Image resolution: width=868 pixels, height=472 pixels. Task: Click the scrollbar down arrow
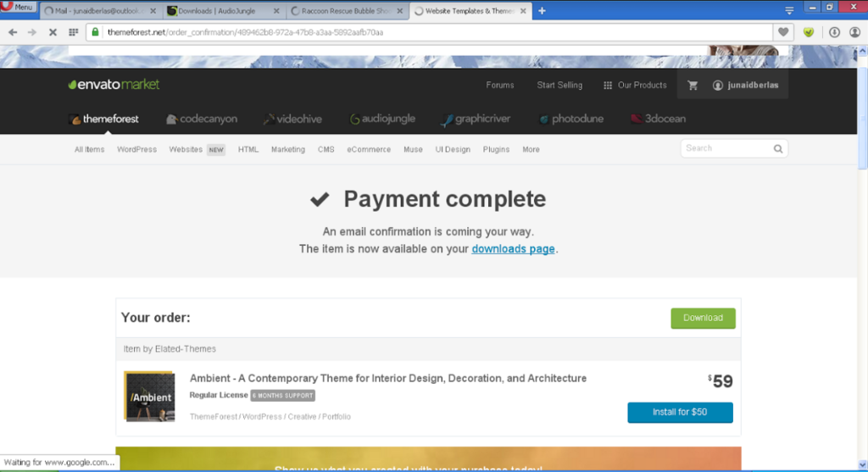click(x=862, y=465)
